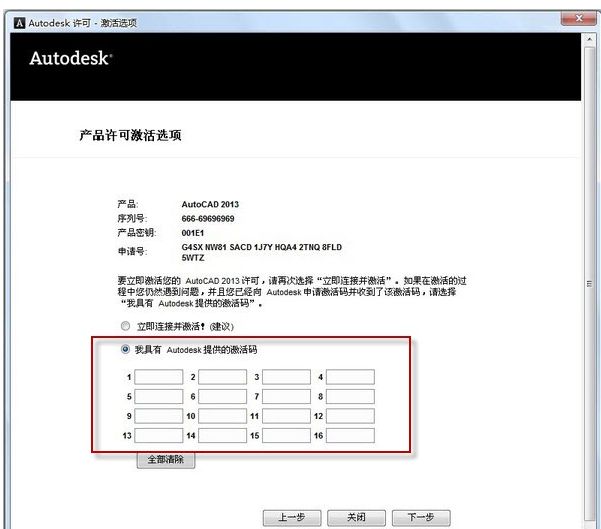Go back with the 上一步 button
Image resolution: width=601 pixels, height=529 pixels.
pos(291,517)
